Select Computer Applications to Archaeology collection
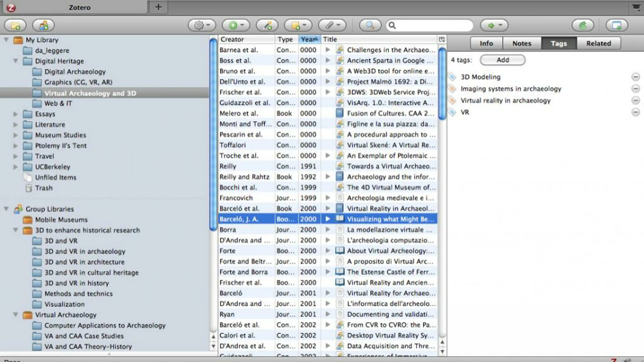The height and width of the screenshot is (362, 644). click(105, 325)
